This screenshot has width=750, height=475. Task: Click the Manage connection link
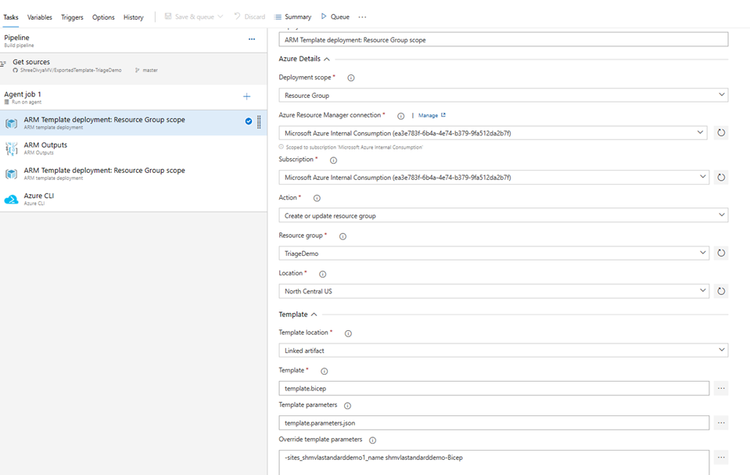click(x=431, y=116)
